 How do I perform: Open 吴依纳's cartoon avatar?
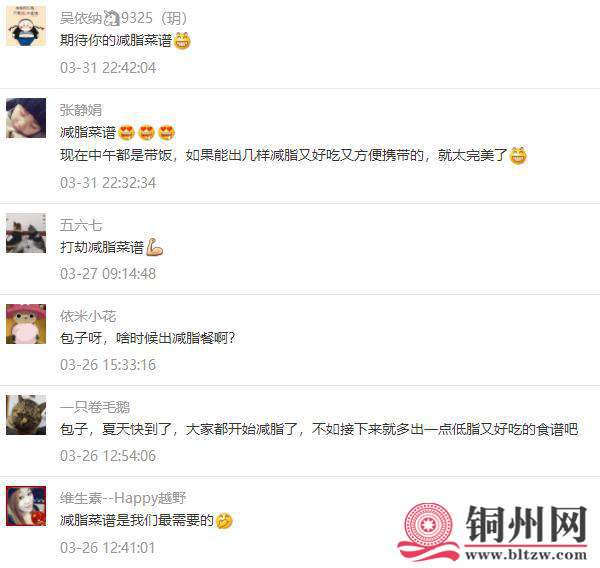pos(26,26)
